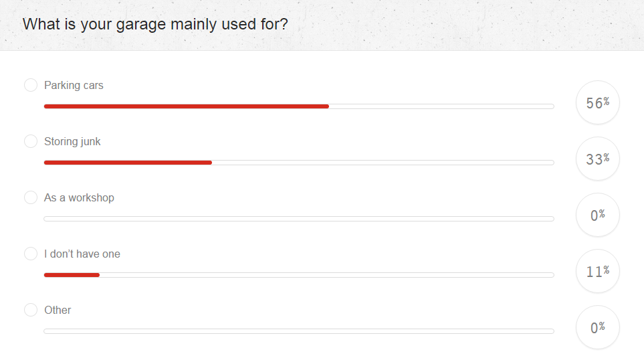Viewport: 644px width, 358px height.
Task: Select the 'Parking cars' radio button
Action: click(31, 85)
